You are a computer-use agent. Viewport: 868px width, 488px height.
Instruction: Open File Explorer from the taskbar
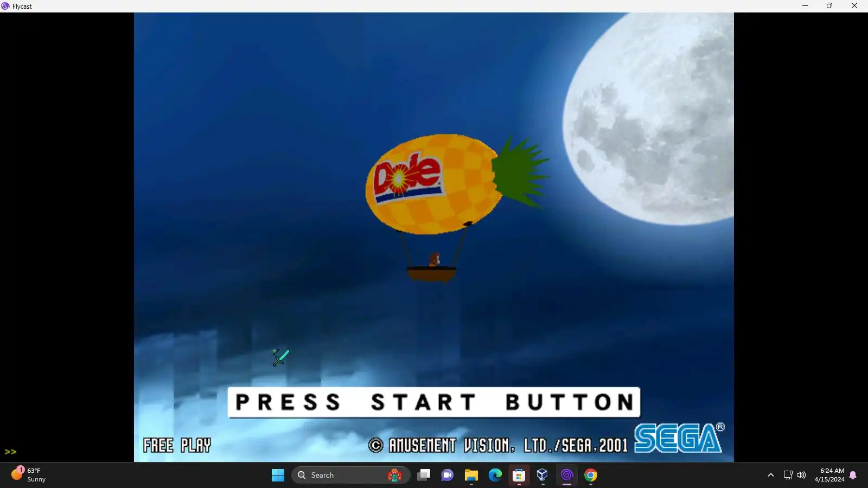pos(471,475)
